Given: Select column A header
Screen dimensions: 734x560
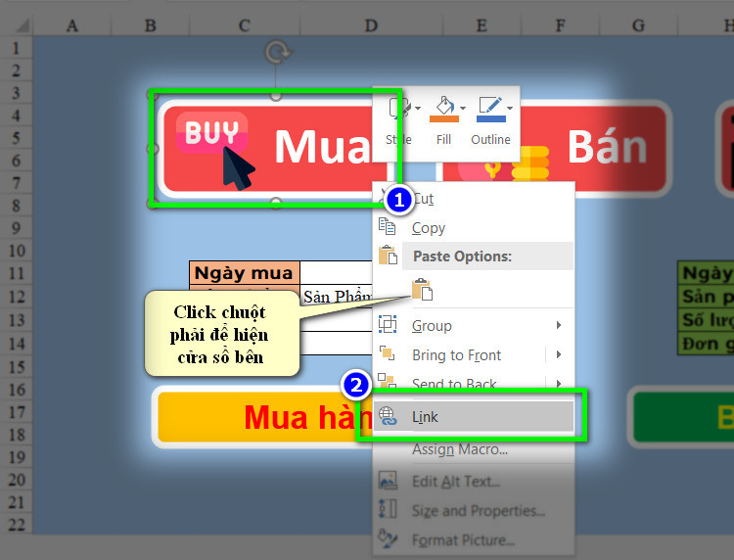Looking at the screenshot, I should (71, 25).
